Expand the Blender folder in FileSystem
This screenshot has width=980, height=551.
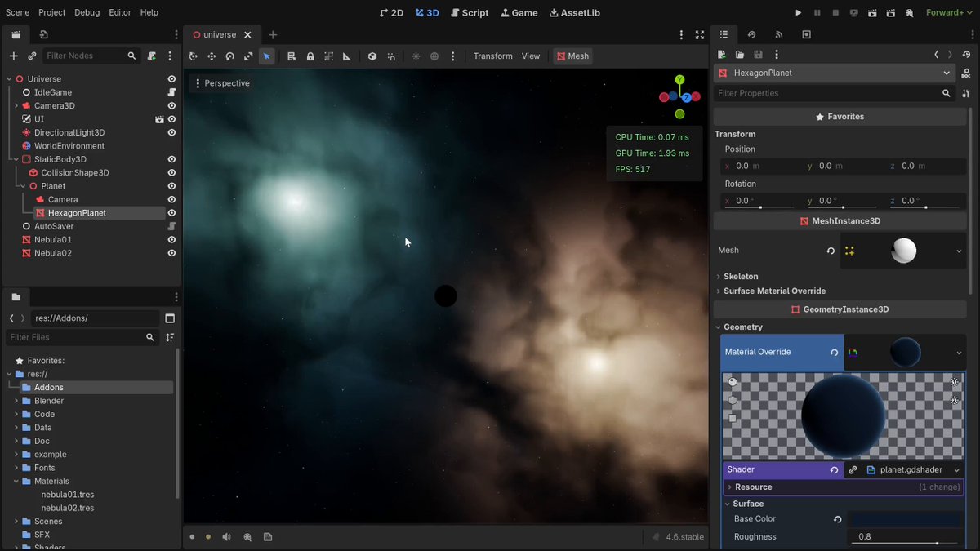[x=16, y=401]
